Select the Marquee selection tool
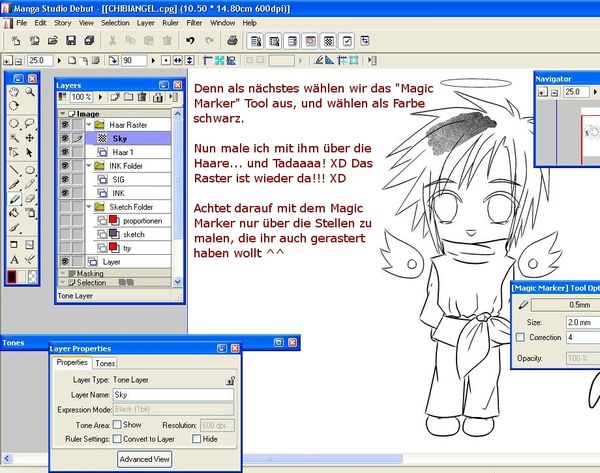The image size is (600, 473). coord(14,123)
